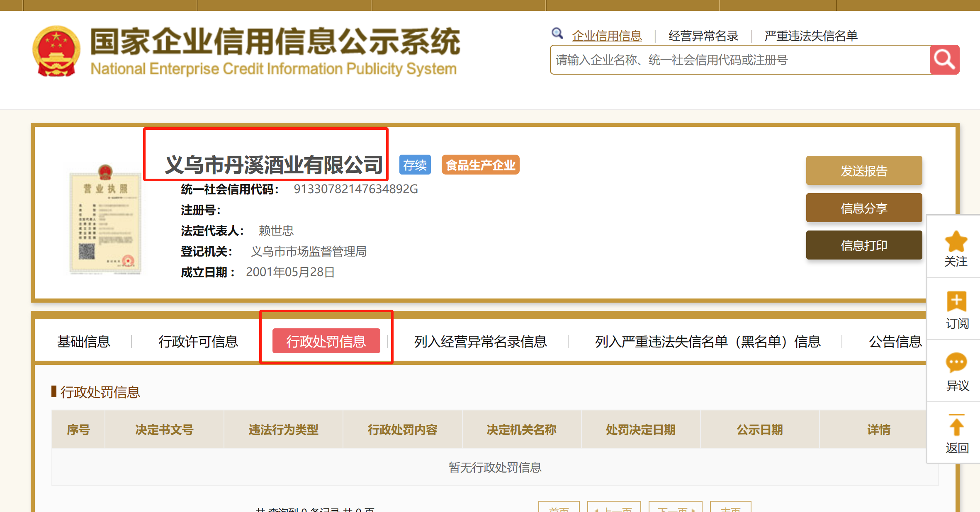Click the 信息分享 button
Viewport: 980px width, 512px height.
click(x=864, y=208)
